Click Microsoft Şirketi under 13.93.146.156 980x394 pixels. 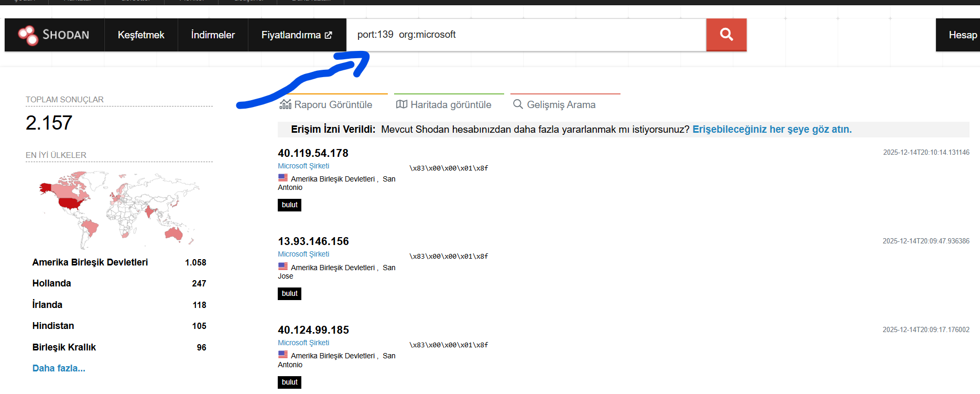(303, 254)
